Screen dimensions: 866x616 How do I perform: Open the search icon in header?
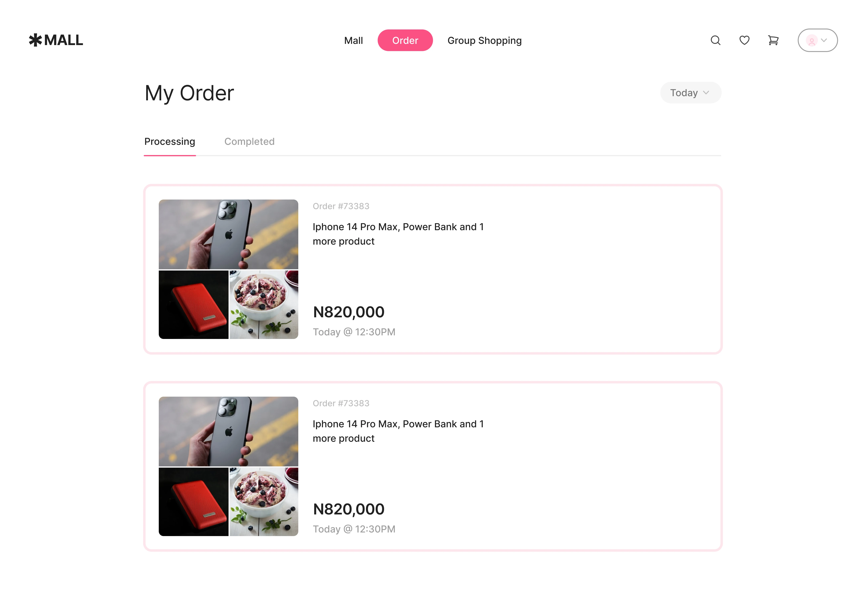pos(715,40)
